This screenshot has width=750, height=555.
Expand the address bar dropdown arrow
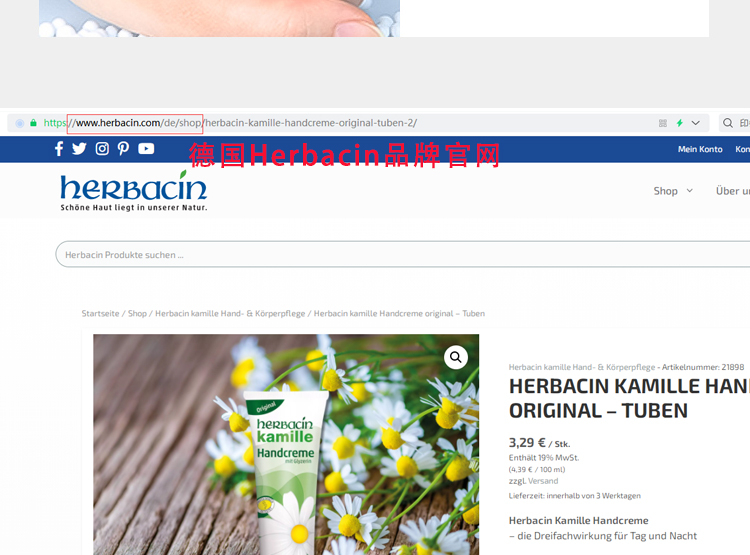pos(696,123)
